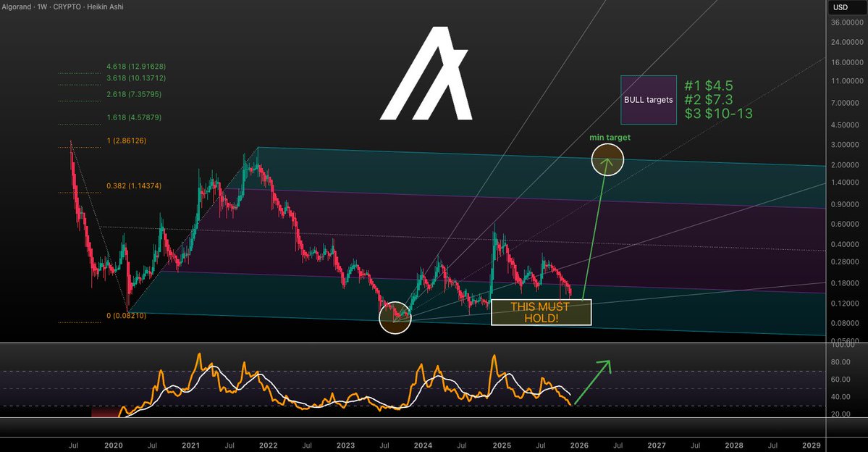Select the 4.618 (12.91628) Fibonacci label
The image size is (868, 452).
(x=136, y=67)
